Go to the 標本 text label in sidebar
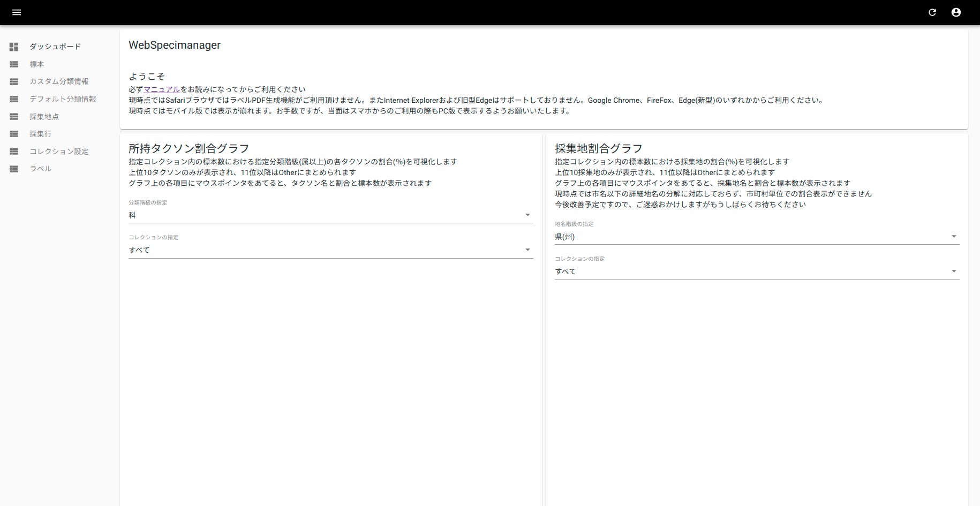The height and width of the screenshot is (506, 980). point(37,64)
